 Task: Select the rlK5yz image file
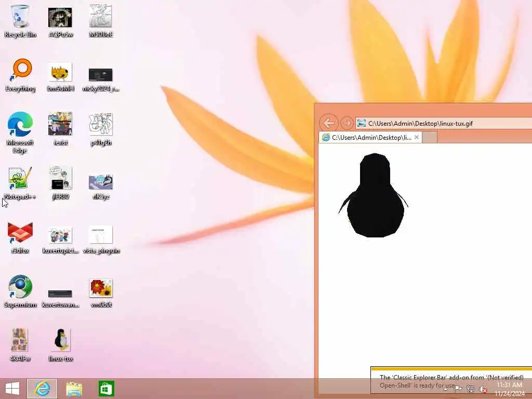[x=101, y=187]
